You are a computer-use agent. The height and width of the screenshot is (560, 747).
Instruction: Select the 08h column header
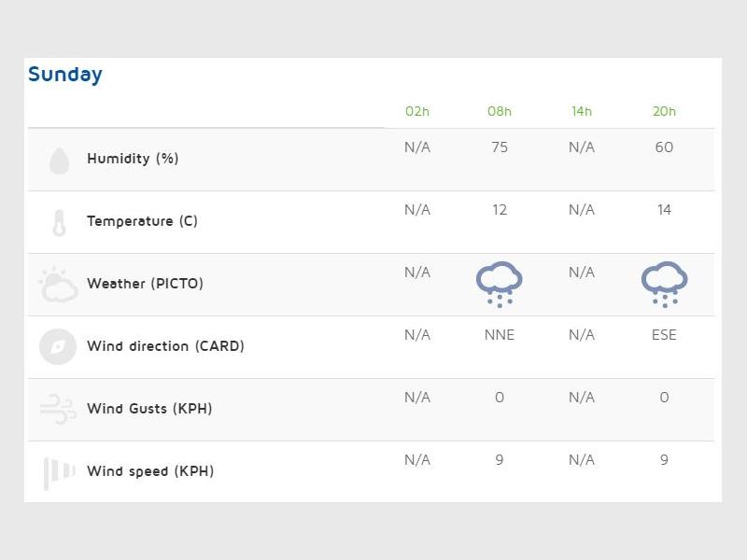(500, 112)
